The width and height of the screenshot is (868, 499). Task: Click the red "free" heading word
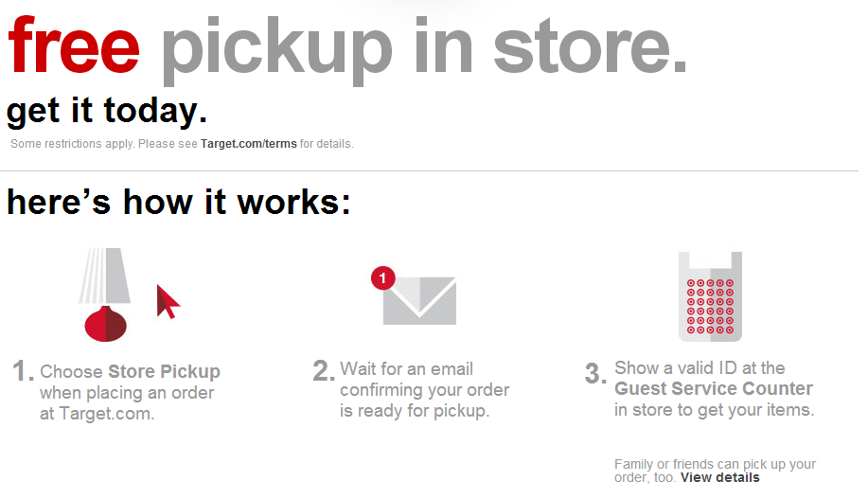(x=74, y=46)
